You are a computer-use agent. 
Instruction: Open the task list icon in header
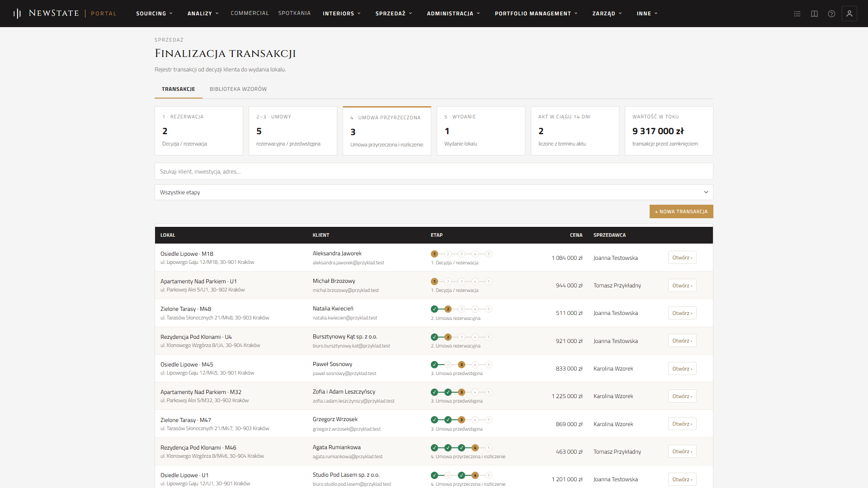797,14
